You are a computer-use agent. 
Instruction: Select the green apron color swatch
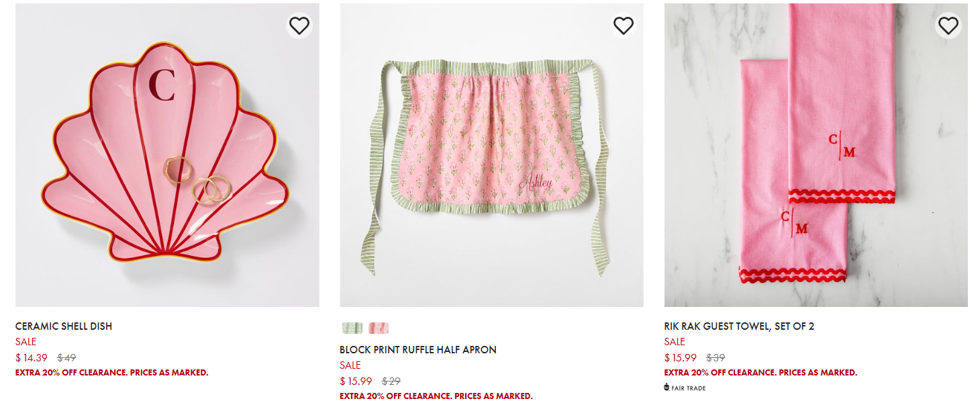point(352,328)
